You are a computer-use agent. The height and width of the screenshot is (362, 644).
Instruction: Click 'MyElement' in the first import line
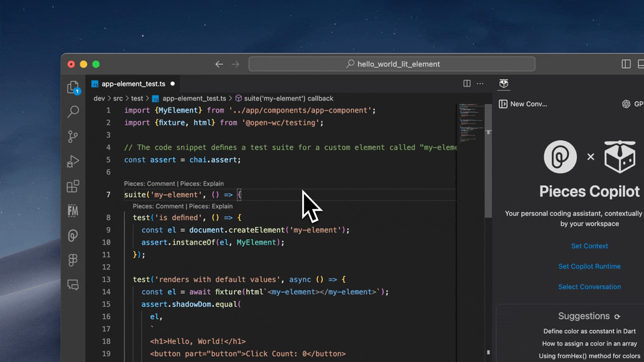click(x=178, y=111)
